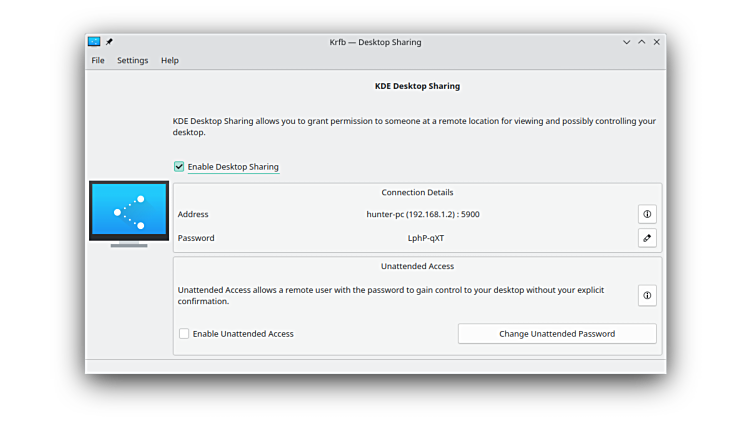The width and height of the screenshot is (752, 423).
Task: Open the Help menu
Action: (170, 60)
